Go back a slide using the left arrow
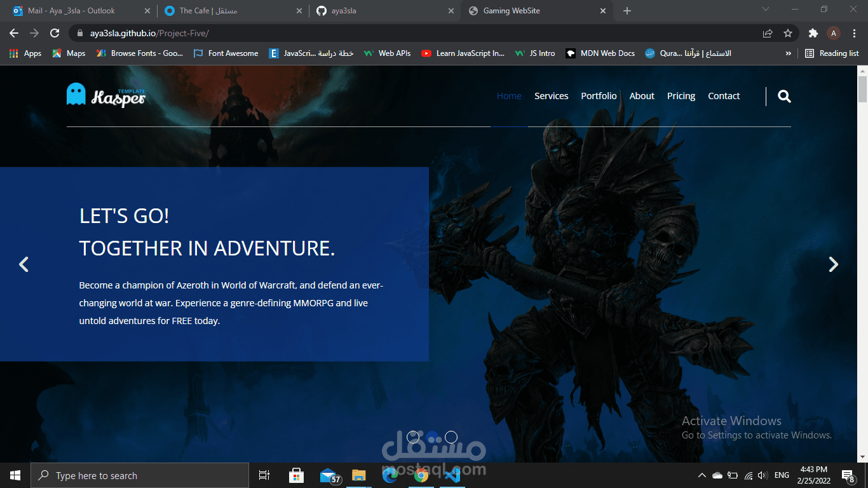 (x=24, y=264)
